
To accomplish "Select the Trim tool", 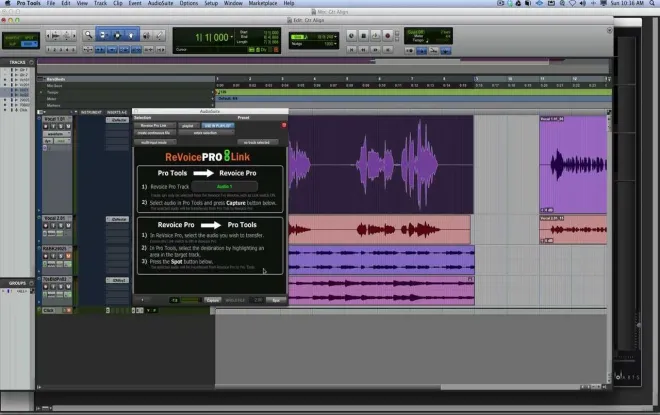I will point(103,35).
